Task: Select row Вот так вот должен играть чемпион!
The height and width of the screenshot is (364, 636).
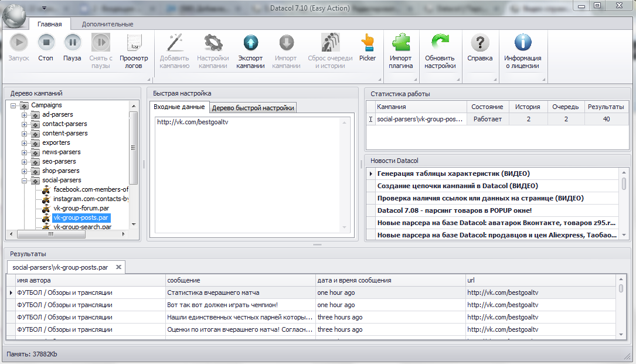Action: tap(311, 305)
